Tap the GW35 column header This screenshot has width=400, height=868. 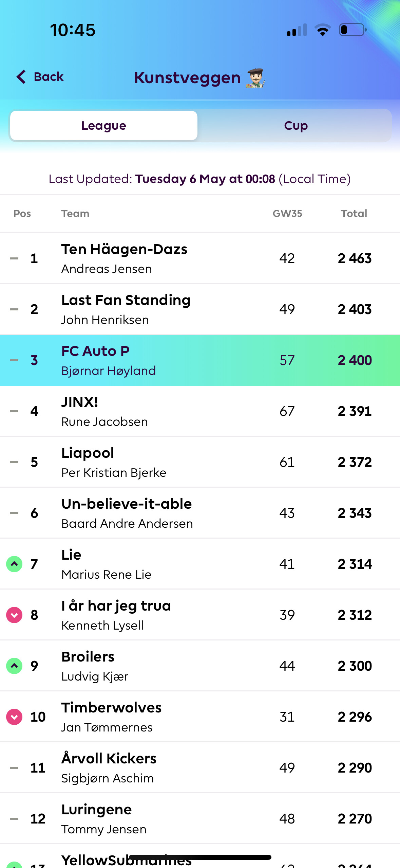[x=287, y=214]
